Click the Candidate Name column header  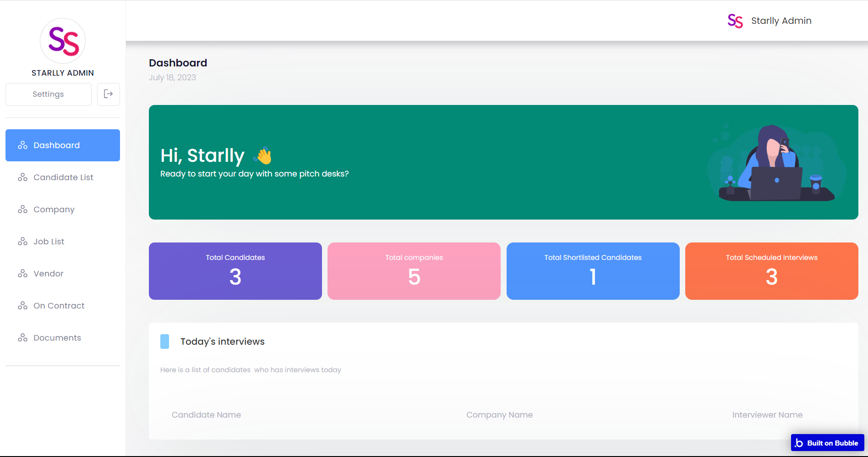point(206,415)
